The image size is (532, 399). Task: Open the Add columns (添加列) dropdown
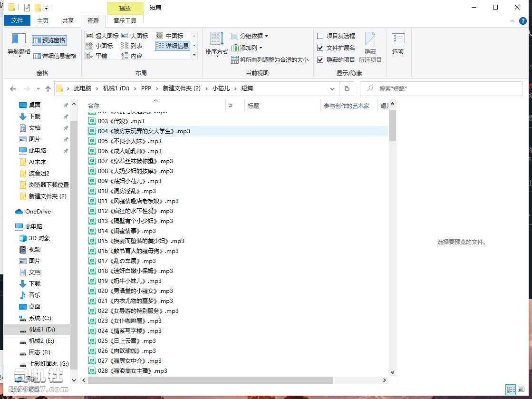click(x=247, y=48)
